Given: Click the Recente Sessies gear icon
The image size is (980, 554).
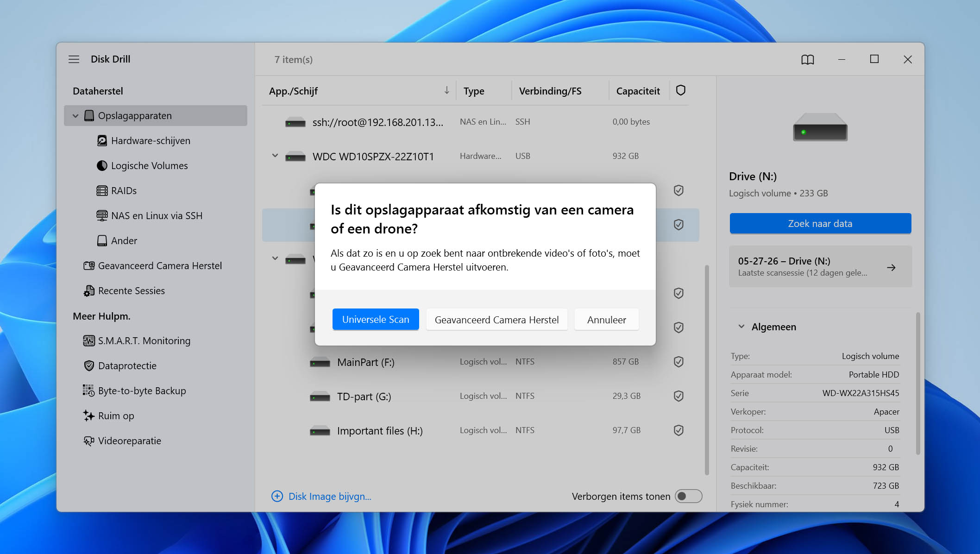Looking at the screenshot, I should click(x=89, y=291).
